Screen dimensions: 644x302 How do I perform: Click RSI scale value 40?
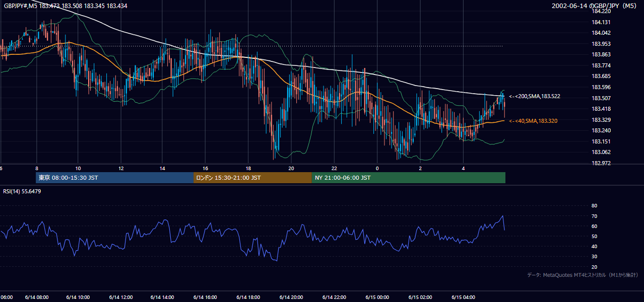tap(594, 247)
